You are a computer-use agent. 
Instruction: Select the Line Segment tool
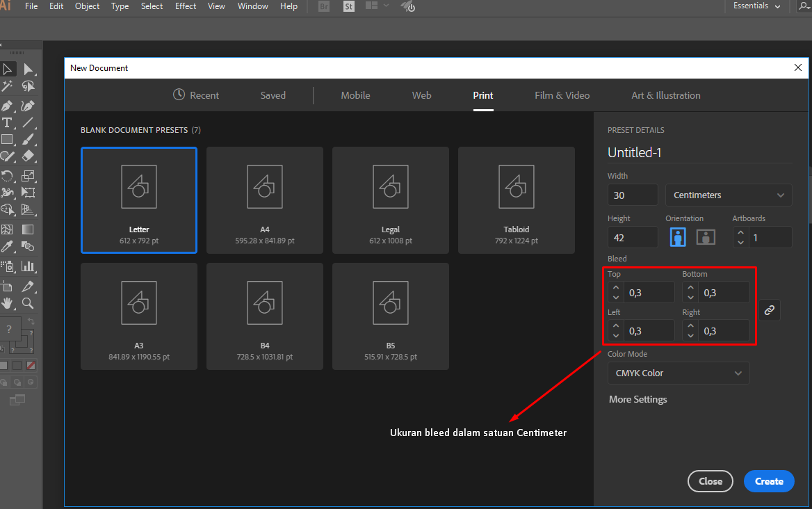(x=28, y=122)
